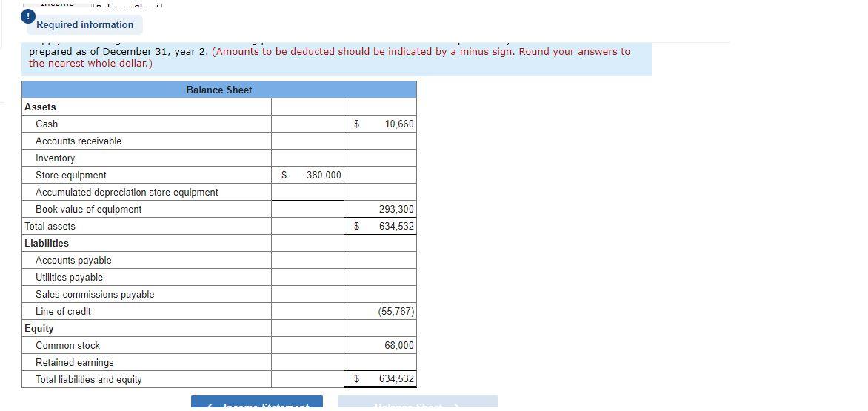
Task: Select the 'Total assets' row label
Action: point(50,227)
